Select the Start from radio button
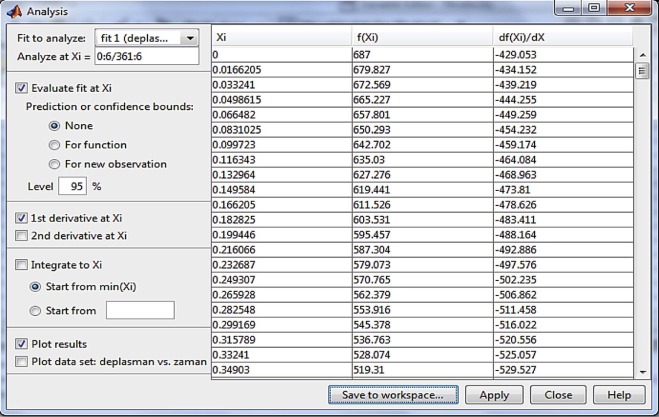 [x=35, y=311]
